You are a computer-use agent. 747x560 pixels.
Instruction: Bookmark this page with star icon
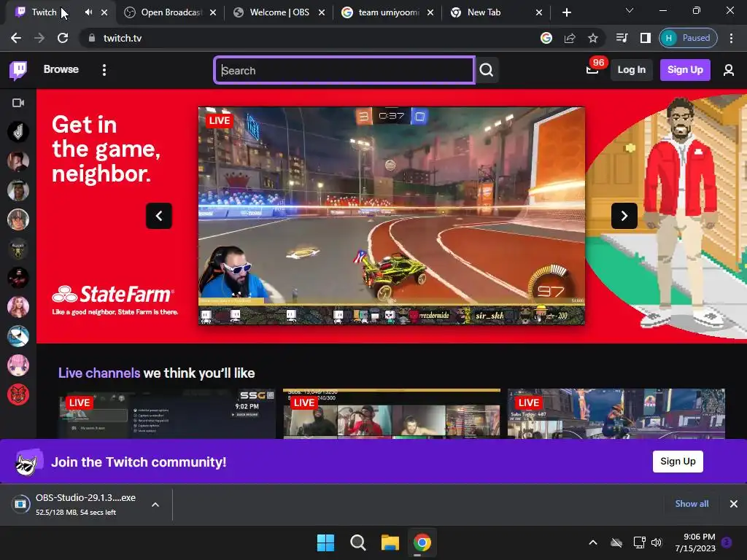click(x=592, y=38)
